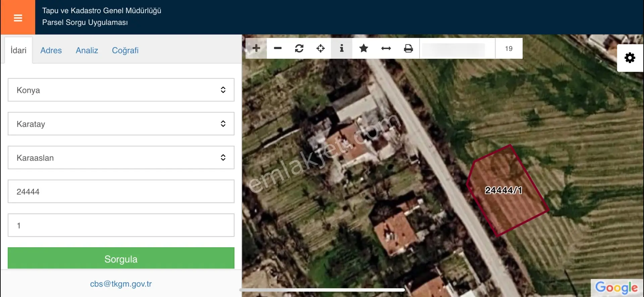Image resolution: width=644 pixels, height=297 pixels.
Task: Zoom out with the minus icon
Action: pos(278,48)
